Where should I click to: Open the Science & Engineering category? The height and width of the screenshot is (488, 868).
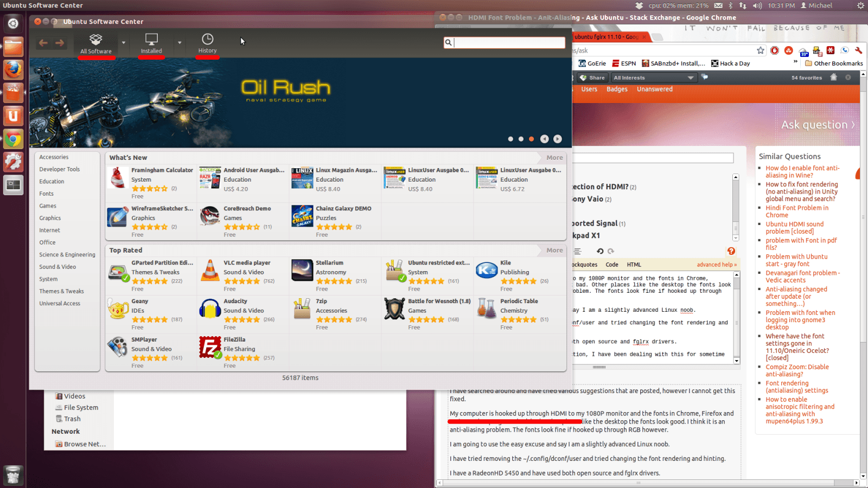click(67, 255)
